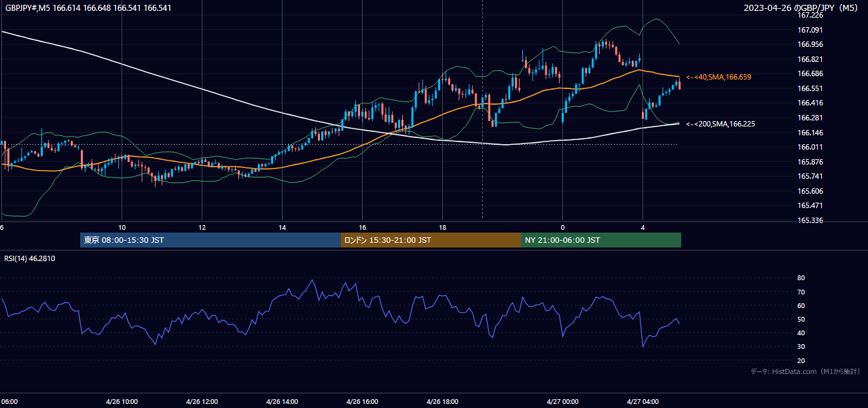Click hour tick 12 below price chart

coord(202,227)
